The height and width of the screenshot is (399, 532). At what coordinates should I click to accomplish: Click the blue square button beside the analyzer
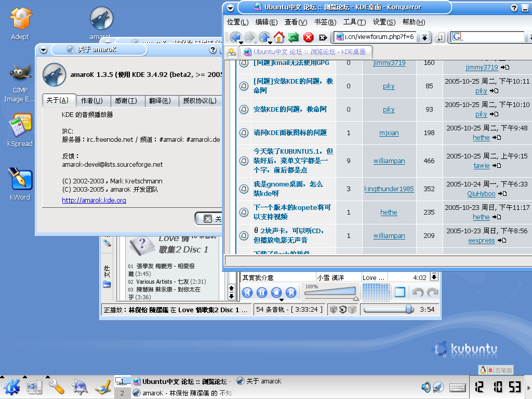click(400, 292)
